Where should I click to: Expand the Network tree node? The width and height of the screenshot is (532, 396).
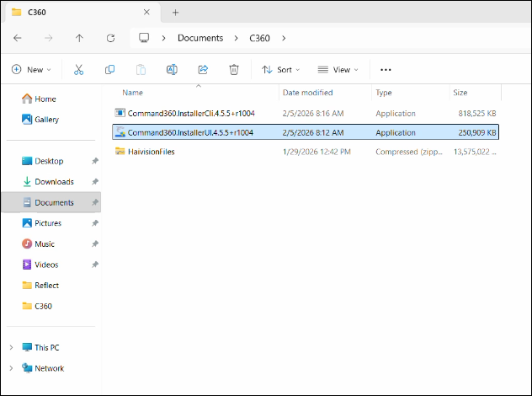(10, 368)
